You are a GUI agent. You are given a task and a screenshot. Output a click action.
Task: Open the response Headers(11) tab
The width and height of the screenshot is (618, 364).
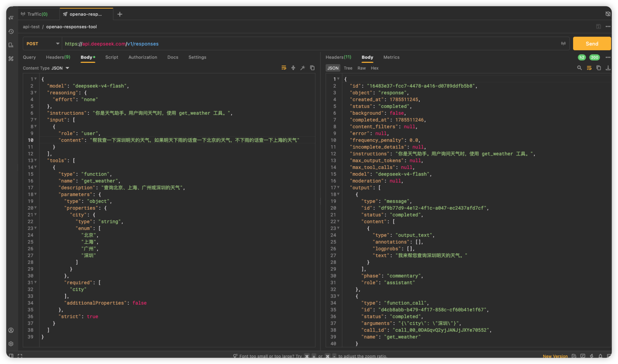338,57
